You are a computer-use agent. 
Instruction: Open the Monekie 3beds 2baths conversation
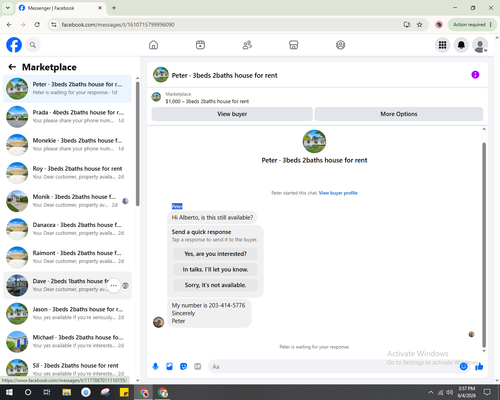tap(67, 145)
